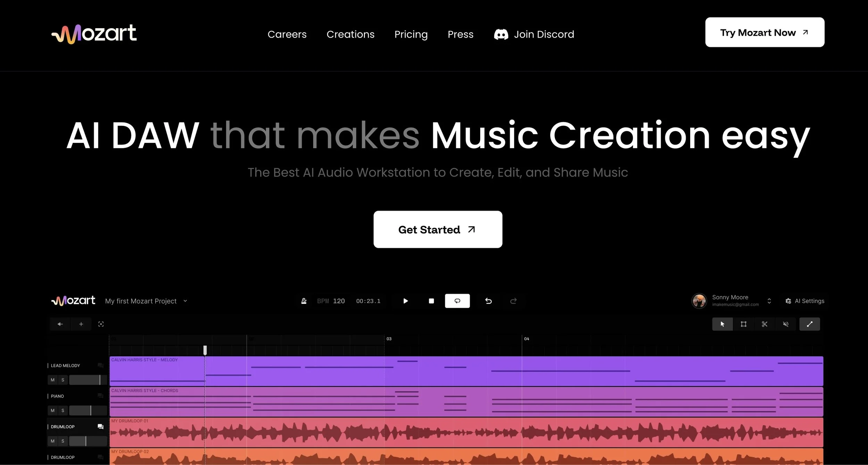Screen dimensions: 868x465
Task: Click the Drumloop track volume slider
Action: pyautogui.click(x=88, y=441)
